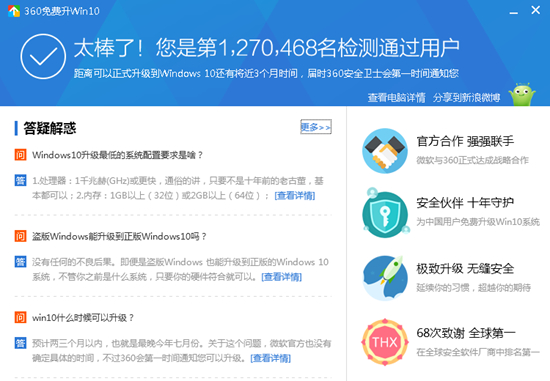Click the large checkmark success icon
Viewport: 550px width, 381px height.
43,56
